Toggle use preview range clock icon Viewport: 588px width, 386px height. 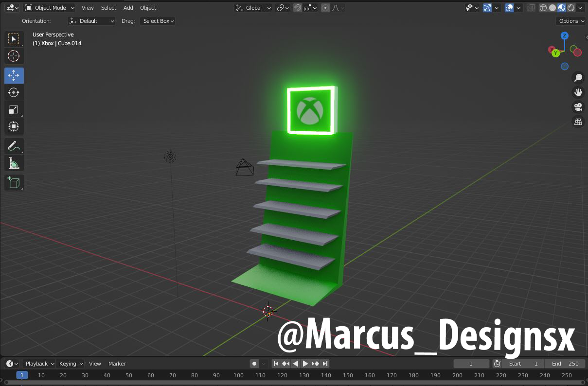pos(497,364)
